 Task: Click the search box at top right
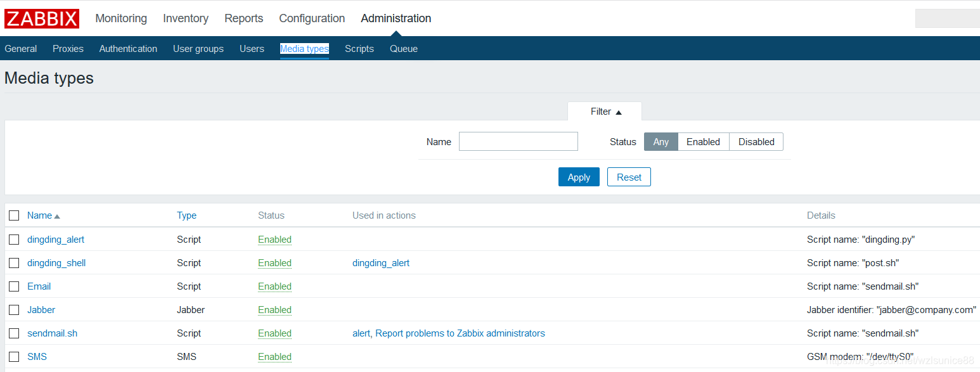[948, 18]
